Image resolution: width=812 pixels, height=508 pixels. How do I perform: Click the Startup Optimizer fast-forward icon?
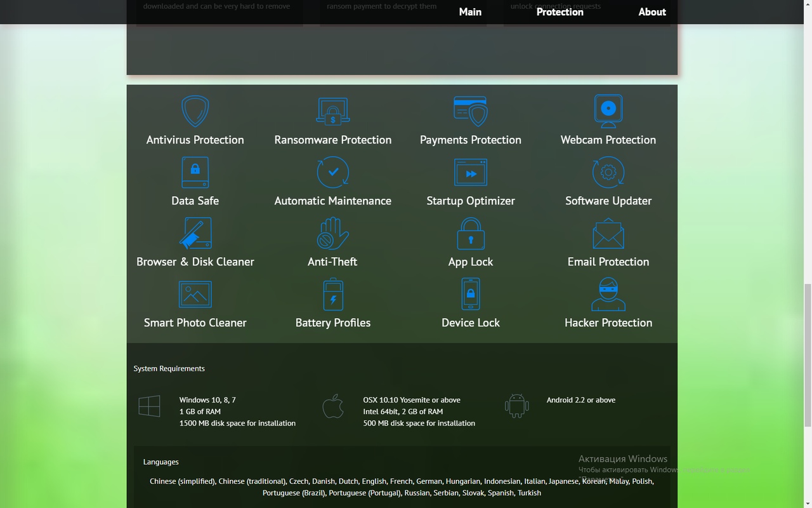470,173
